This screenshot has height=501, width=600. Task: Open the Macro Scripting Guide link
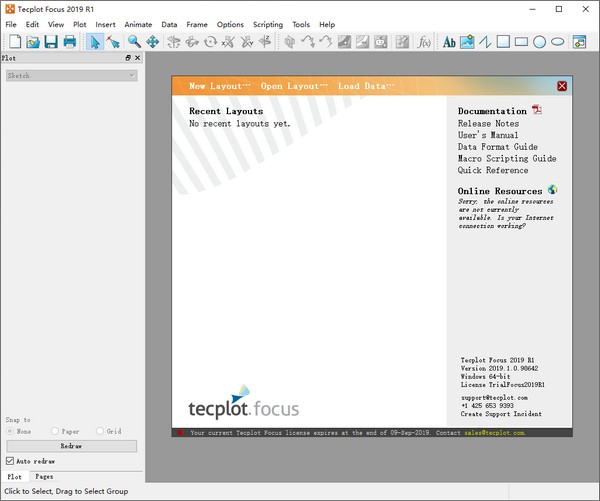(507, 158)
